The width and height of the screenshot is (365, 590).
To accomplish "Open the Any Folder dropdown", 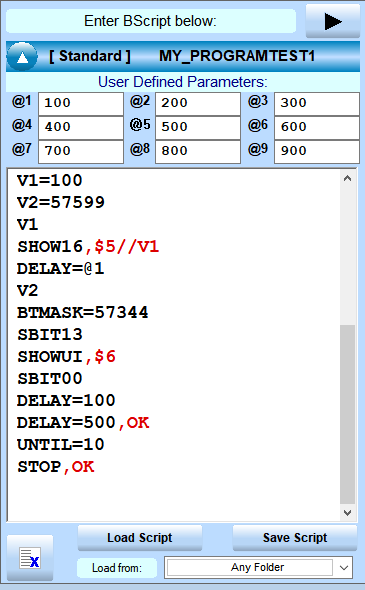I will (259, 567).
